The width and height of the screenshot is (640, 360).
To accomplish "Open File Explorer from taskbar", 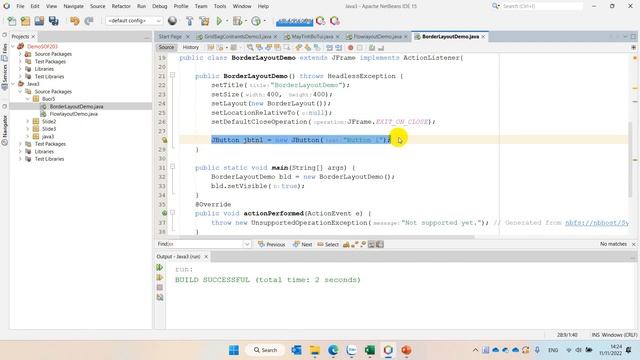I will (315, 350).
